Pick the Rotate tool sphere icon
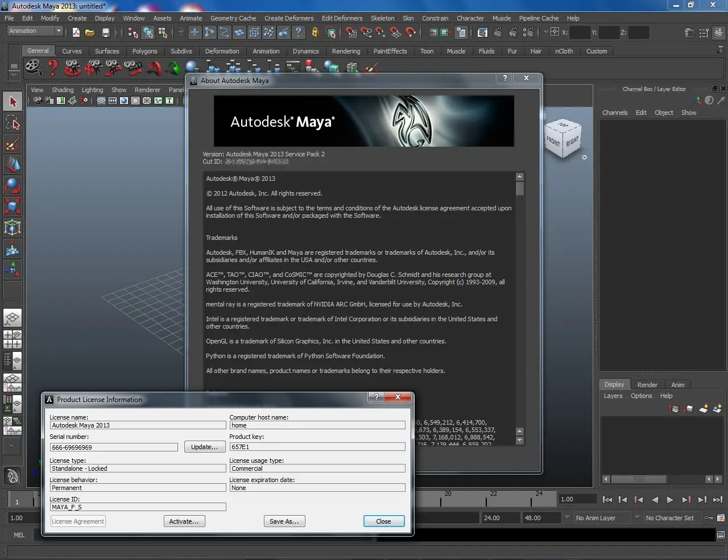728x560 pixels. click(x=13, y=185)
